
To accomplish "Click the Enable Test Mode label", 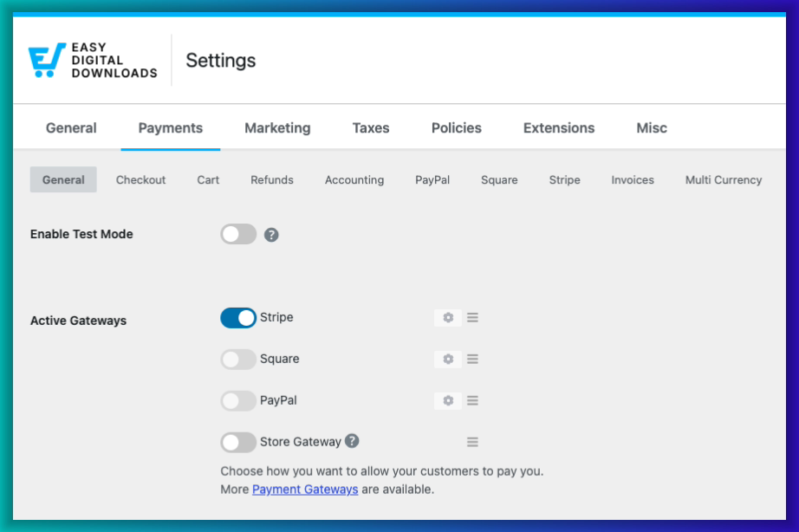I will [x=81, y=234].
